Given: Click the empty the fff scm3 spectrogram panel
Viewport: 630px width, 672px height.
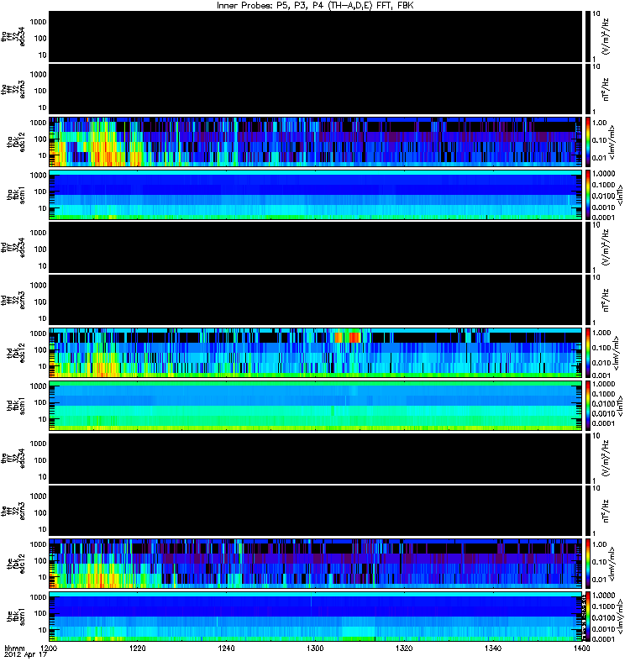Looking at the screenshot, I should pos(316,512).
